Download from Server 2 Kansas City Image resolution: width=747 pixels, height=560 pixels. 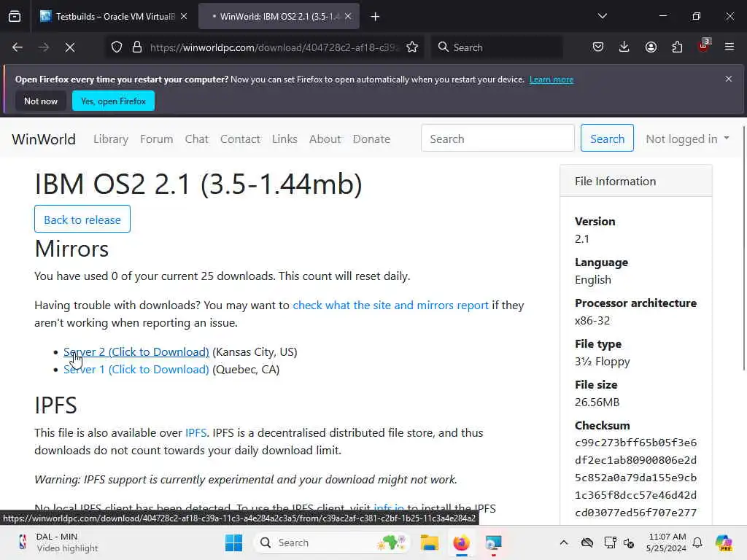[136, 352]
